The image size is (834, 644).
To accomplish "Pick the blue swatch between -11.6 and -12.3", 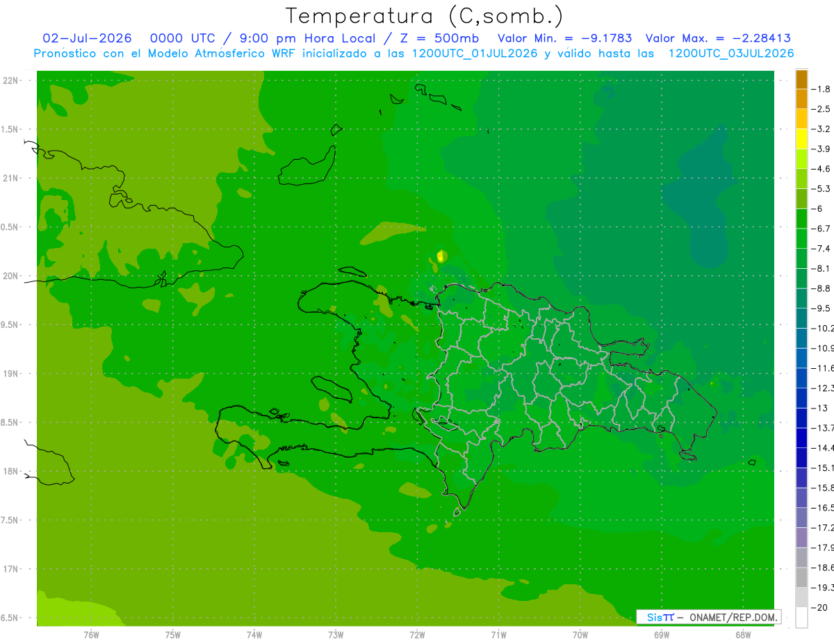I will [x=801, y=378].
